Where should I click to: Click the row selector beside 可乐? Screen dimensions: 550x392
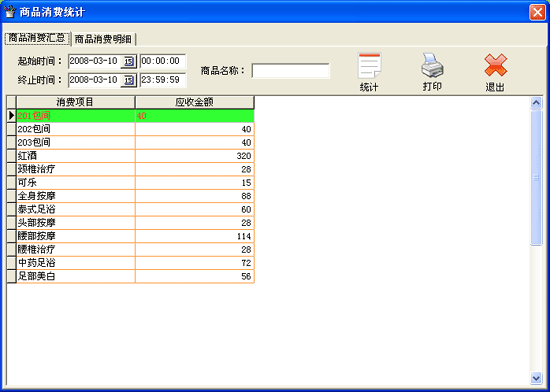(12, 183)
